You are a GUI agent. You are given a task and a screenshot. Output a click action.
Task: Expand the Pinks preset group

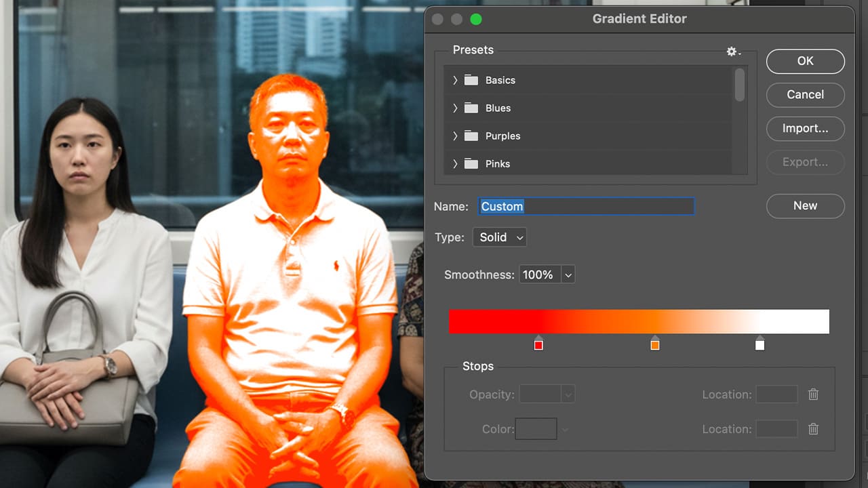pyautogui.click(x=455, y=163)
